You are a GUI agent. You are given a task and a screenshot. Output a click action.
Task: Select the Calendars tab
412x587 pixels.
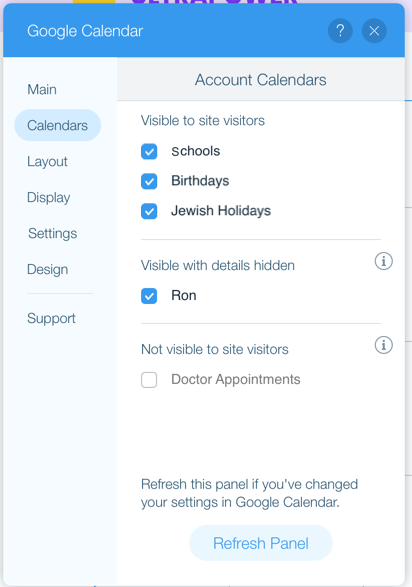(58, 125)
